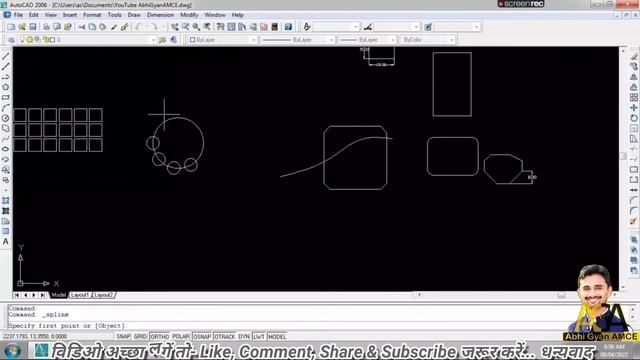This screenshot has height=360, width=640.
Task: Select the Offset modify tool
Action: [633, 87]
